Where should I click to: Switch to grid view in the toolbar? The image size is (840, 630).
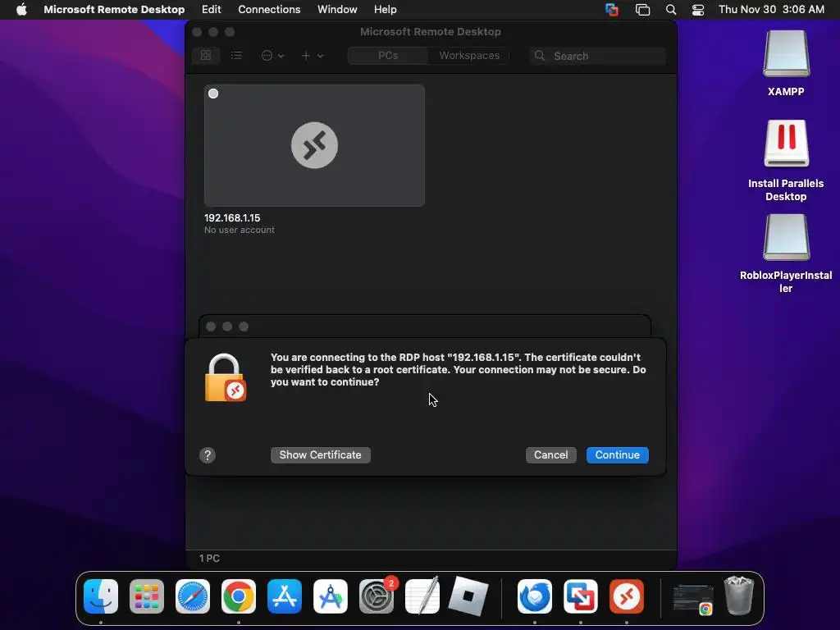206,55
